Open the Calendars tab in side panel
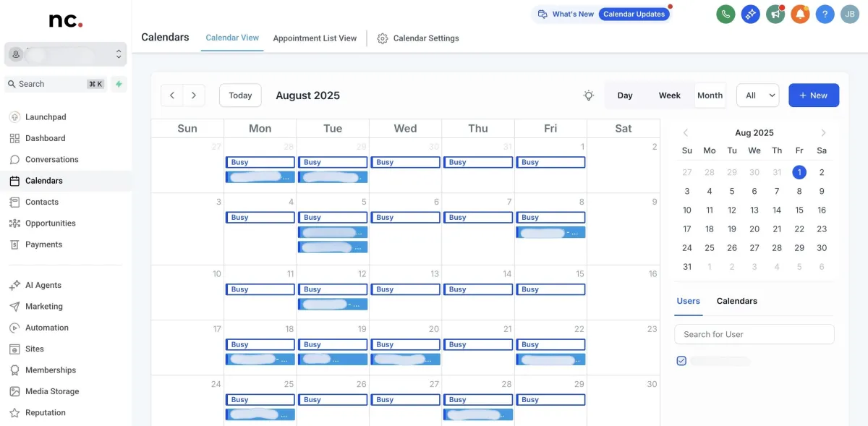 coord(736,301)
